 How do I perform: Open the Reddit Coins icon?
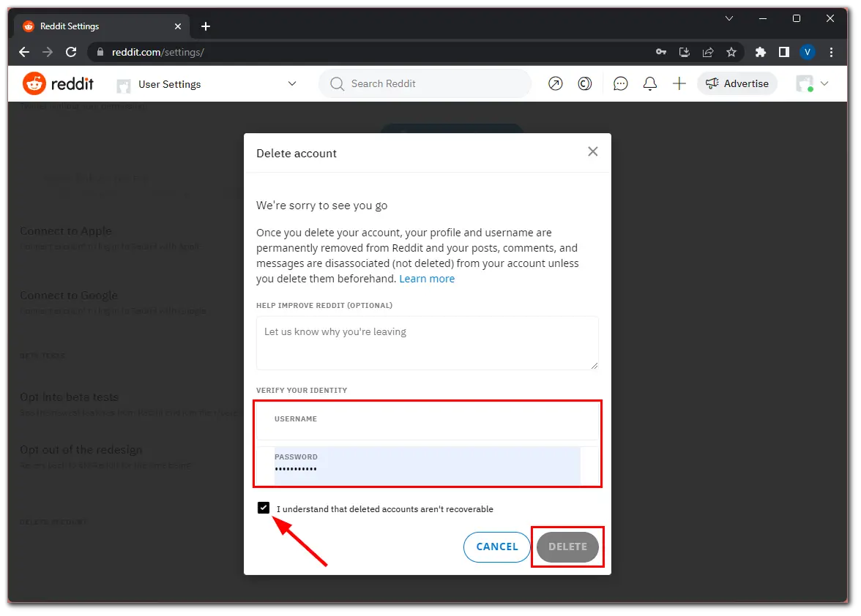coord(584,84)
